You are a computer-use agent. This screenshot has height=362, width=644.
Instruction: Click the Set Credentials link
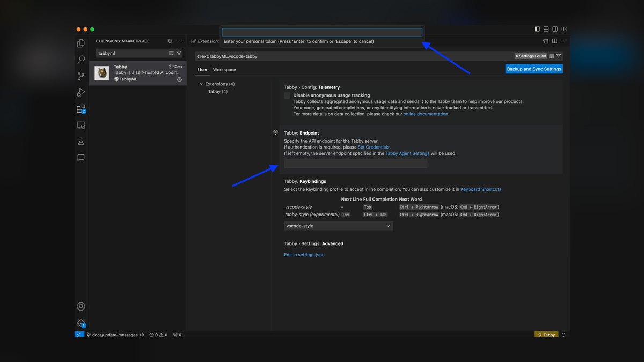(374, 147)
